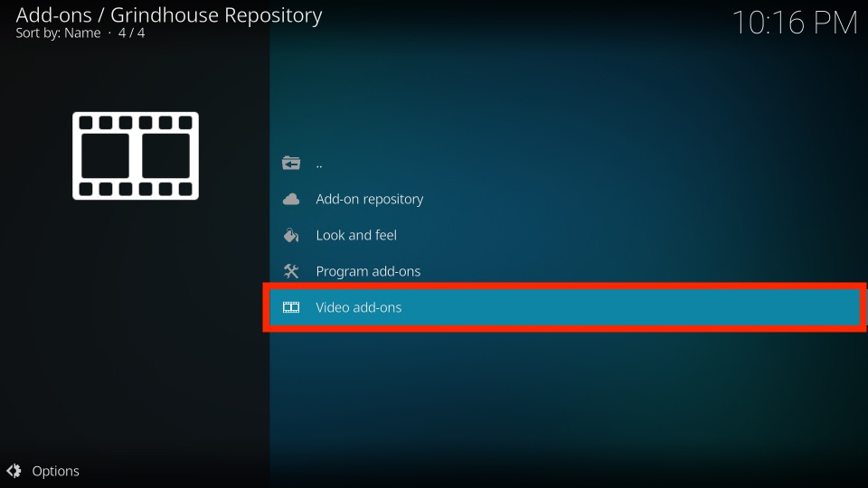Go up via the '..' entry
The image size is (868, 488).
pos(565,164)
